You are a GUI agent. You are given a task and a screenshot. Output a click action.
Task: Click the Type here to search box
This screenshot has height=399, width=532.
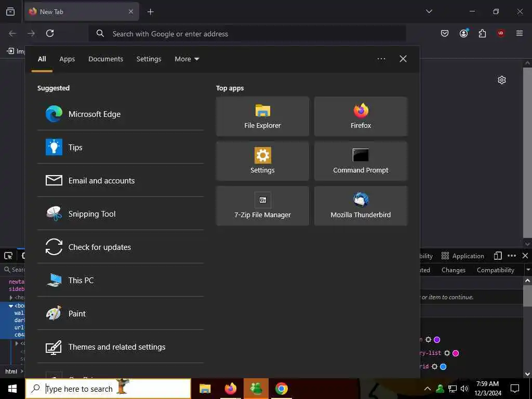(108, 389)
